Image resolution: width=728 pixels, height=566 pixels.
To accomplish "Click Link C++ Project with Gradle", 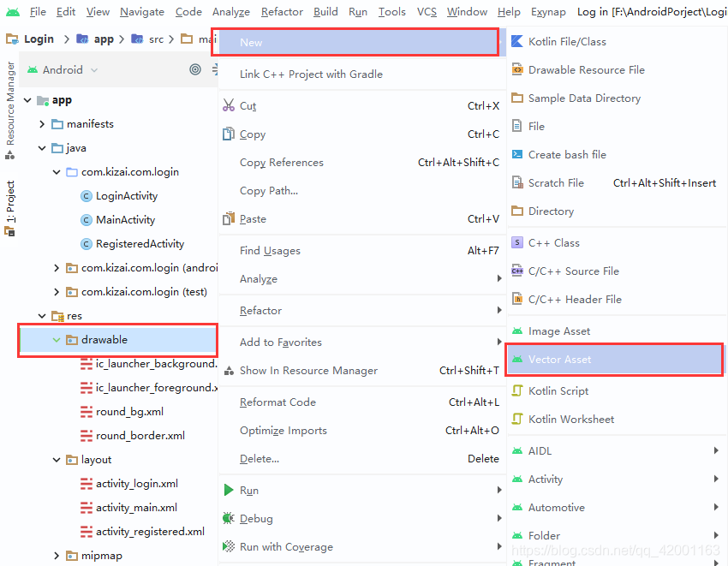I will click(362, 74).
